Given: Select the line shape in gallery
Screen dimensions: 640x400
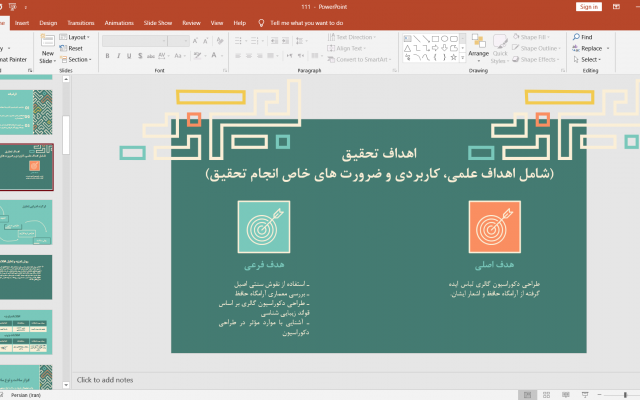Looking at the screenshot, I should (x=417, y=39).
